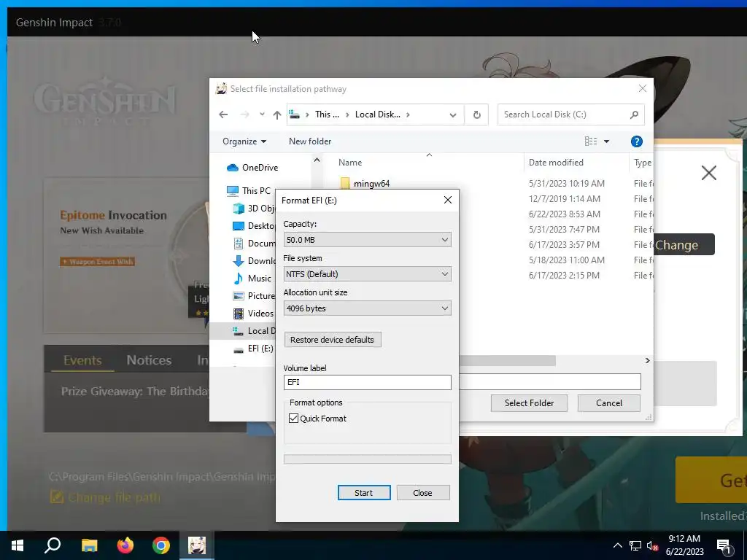This screenshot has height=560, width=747.
Task: Click the horizontal scrollbar in file list
Action: (507, 361)
